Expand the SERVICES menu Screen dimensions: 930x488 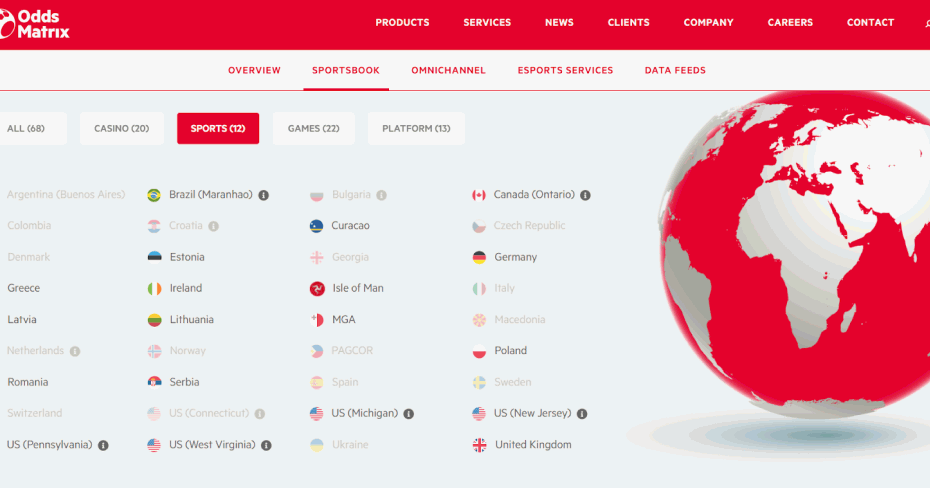(x=487, y=23)
